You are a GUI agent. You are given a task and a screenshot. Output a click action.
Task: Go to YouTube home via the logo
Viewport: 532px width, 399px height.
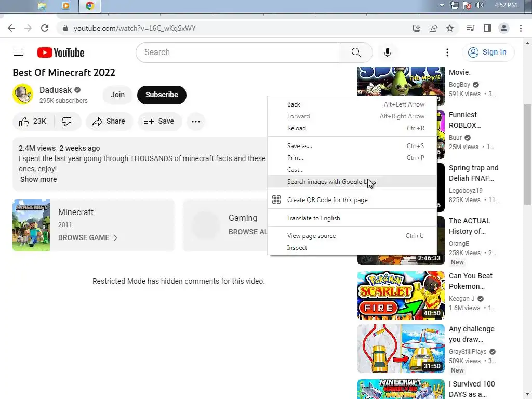pyautogui.click(x=61, y=52)
